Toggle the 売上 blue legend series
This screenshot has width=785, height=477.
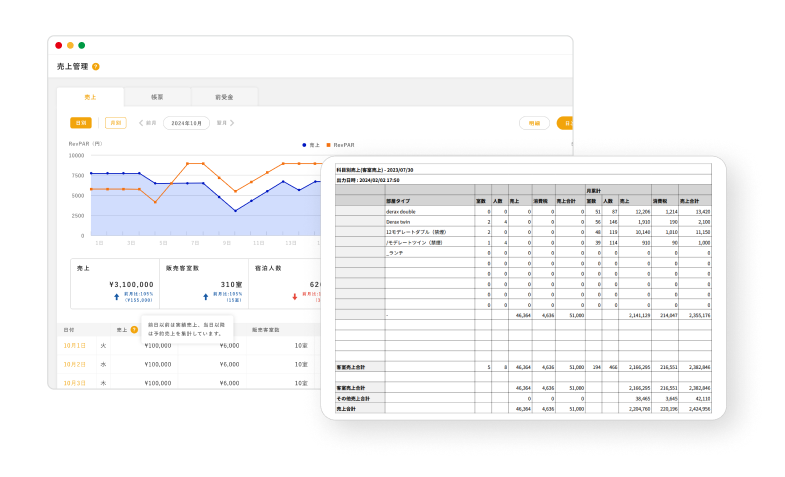tap(310, 145)
